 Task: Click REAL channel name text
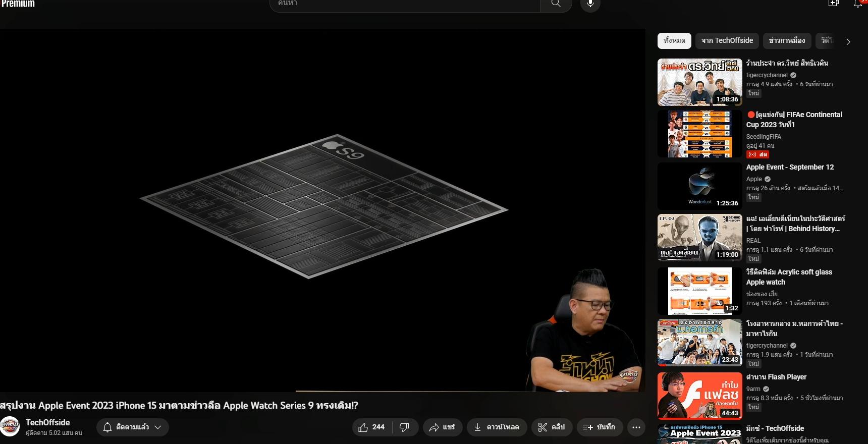click(753, 241)
